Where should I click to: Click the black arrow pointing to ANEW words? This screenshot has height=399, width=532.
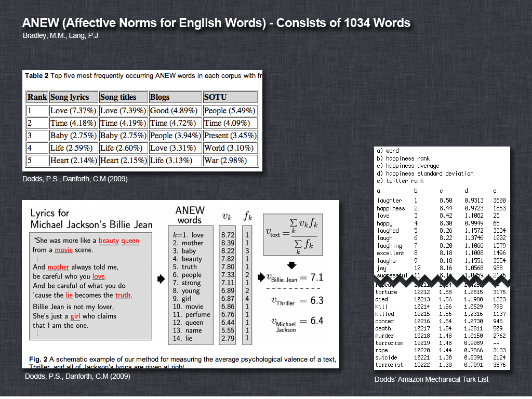pos(160,280)
